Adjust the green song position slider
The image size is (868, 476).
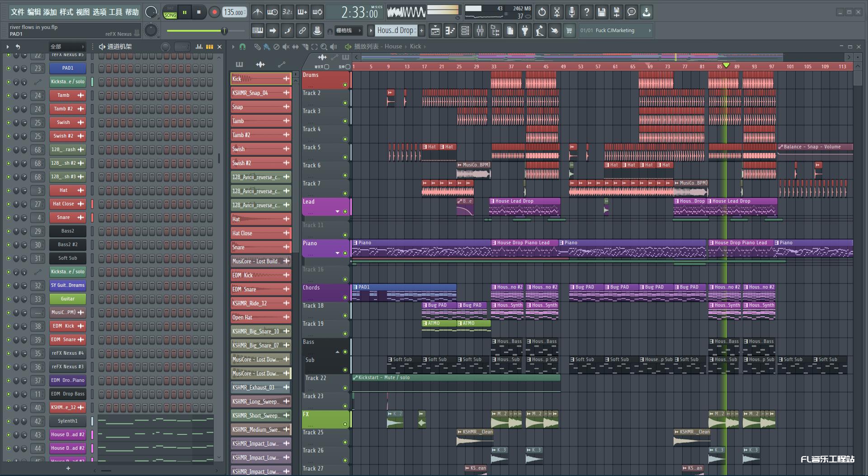(224, 31)
